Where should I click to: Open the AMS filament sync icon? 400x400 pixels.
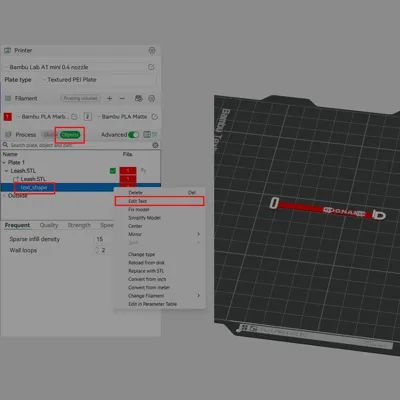pos(139,98)
